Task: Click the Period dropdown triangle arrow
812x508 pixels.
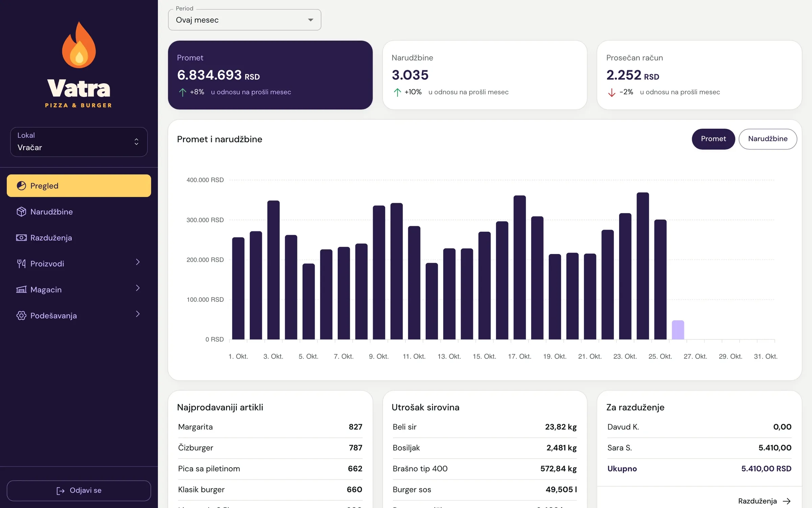Action: click(x=310, y=20)
